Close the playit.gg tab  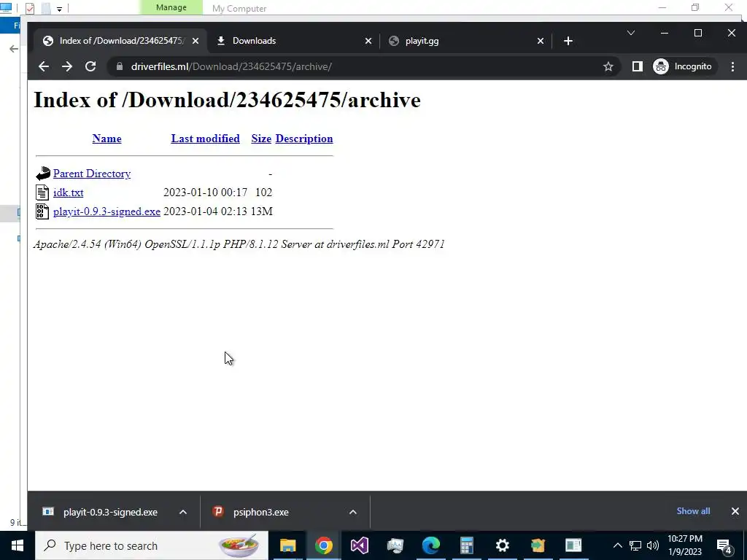pos(541,41)
